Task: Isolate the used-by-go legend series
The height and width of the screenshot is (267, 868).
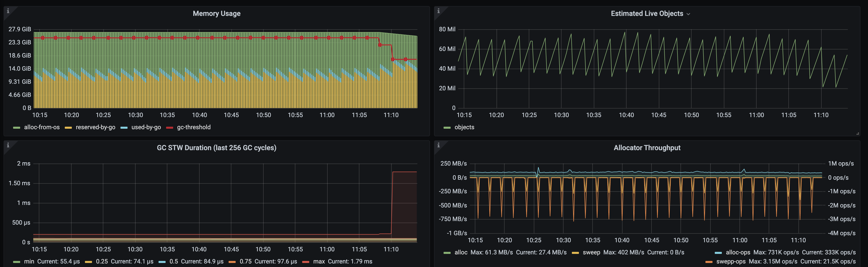Action: tap(146, 127)
